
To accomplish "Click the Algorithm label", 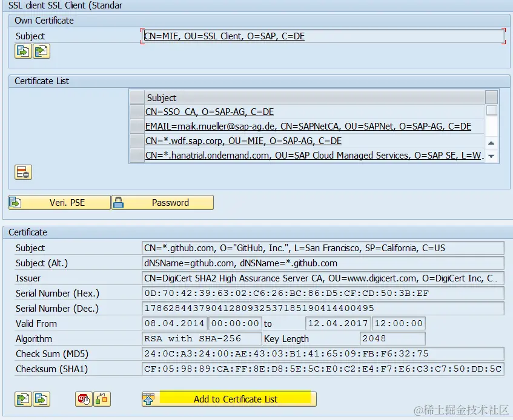I will tap(34, 339).
